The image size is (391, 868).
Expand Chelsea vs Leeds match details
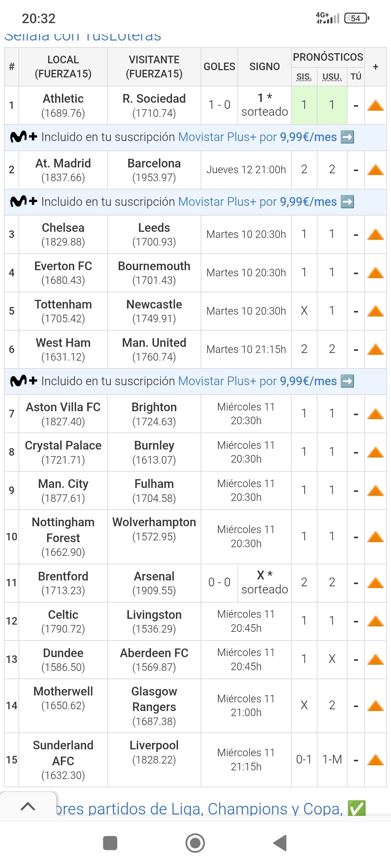pyautogui.click(x=375, y=234)
